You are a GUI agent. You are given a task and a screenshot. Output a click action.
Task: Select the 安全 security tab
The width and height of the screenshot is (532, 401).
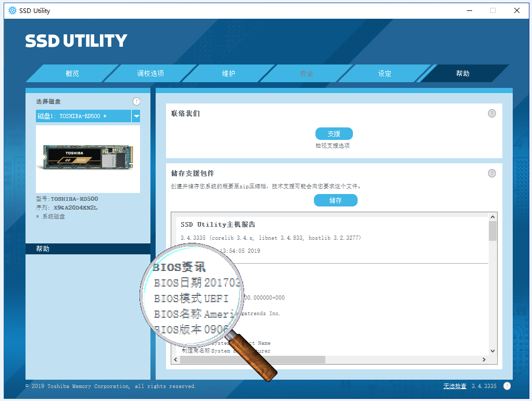coord(307,73)
